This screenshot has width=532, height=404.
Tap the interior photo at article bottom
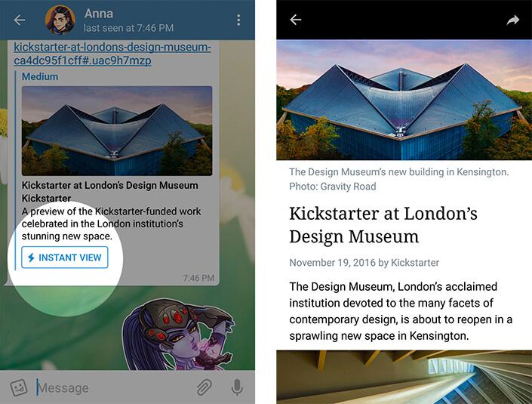point(404,377)
